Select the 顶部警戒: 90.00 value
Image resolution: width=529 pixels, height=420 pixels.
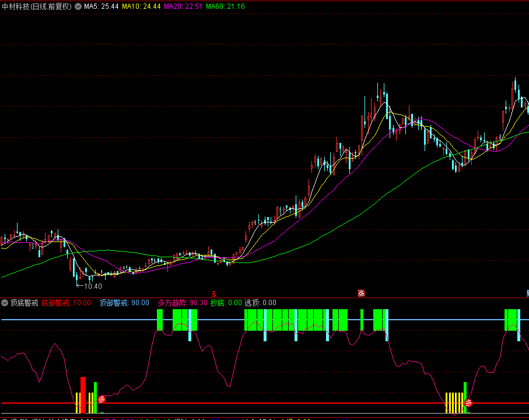(x=124, y=303)
